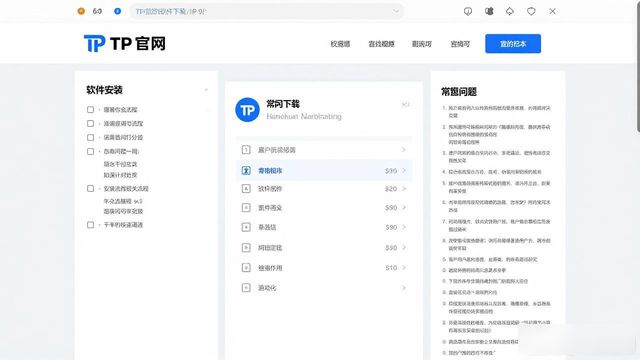
Task: Tick the first checkbox under 软件安装
Action: [91, 109]
